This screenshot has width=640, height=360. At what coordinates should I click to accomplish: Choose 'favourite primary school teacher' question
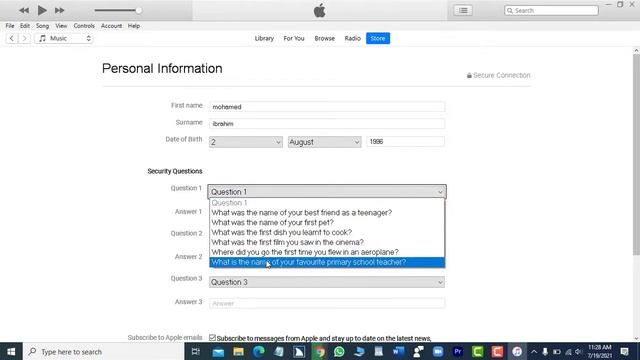click(327, 262)
